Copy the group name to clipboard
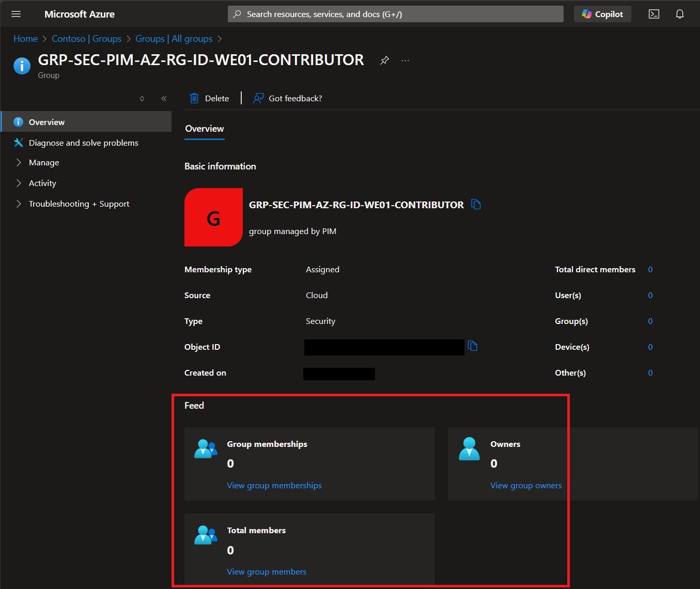The image size is (700, 589). coord(476,205)
